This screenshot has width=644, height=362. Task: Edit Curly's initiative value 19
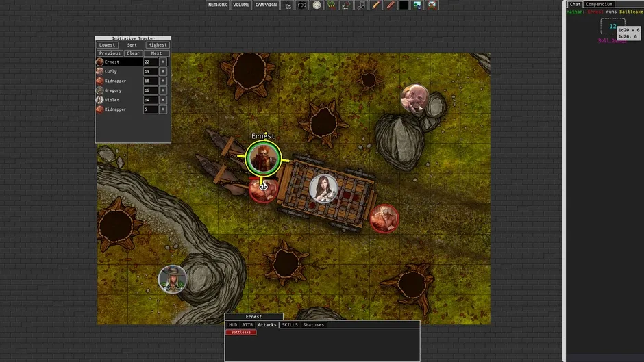pyautogui.click(x=150, y=71)
